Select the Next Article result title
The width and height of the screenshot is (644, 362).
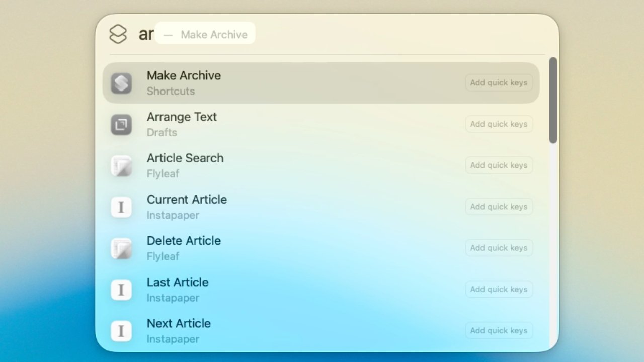point(179,323)
